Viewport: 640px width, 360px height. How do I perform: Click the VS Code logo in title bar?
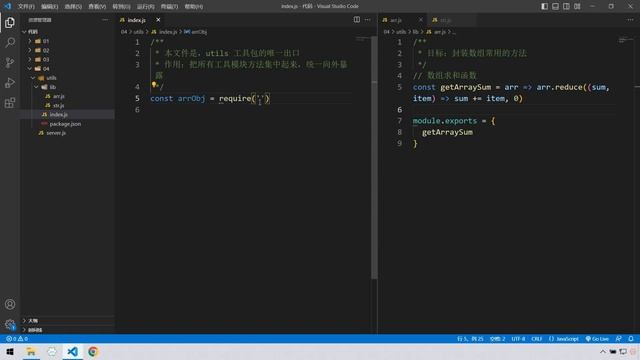click(7, 6)
